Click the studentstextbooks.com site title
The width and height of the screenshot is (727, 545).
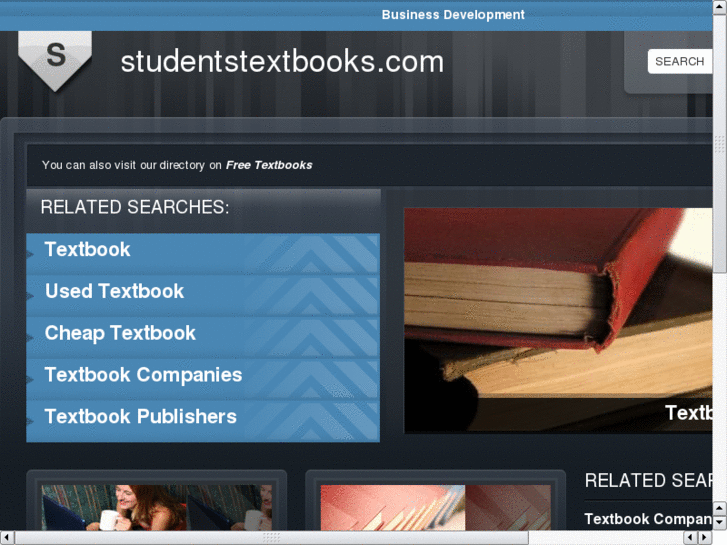[x=282, y=62]
